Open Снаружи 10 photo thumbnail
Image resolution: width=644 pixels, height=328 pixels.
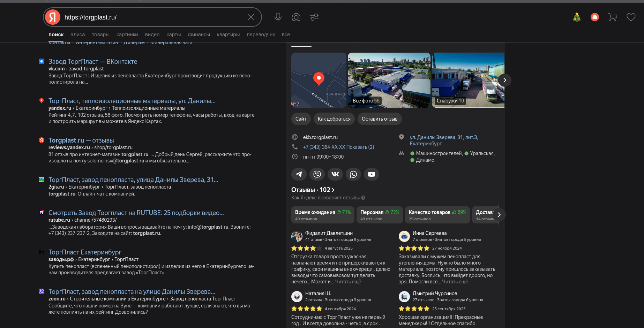468,80
